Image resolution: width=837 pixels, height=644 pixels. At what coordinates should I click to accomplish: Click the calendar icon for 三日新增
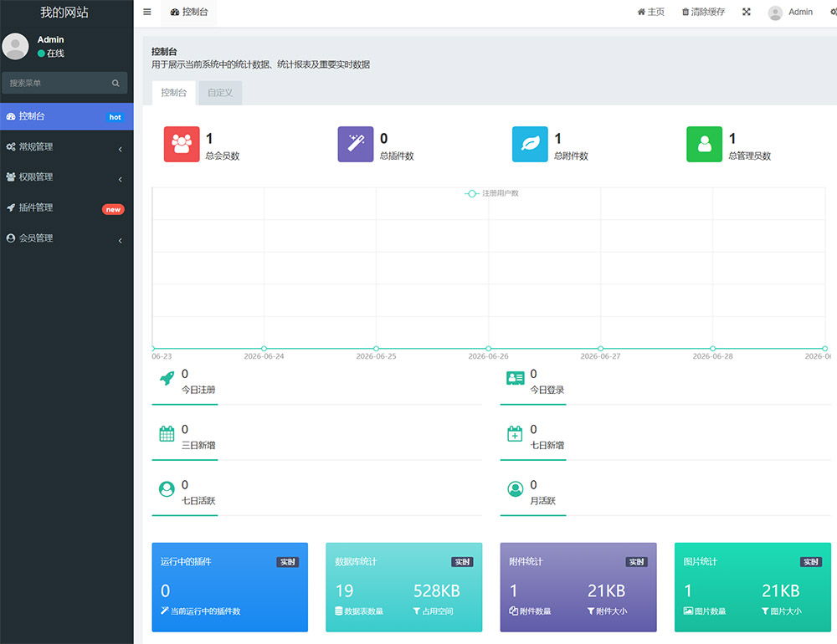click(167, 434)
